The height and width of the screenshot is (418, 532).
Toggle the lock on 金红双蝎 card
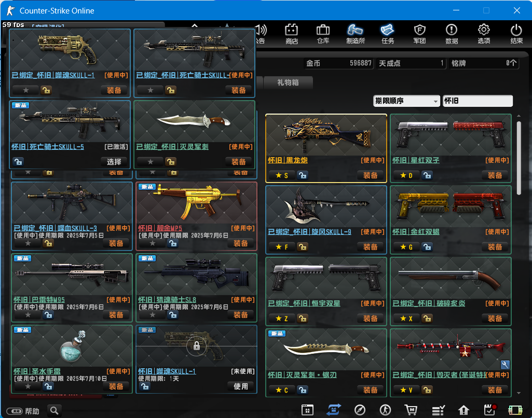tap(427, 247)
